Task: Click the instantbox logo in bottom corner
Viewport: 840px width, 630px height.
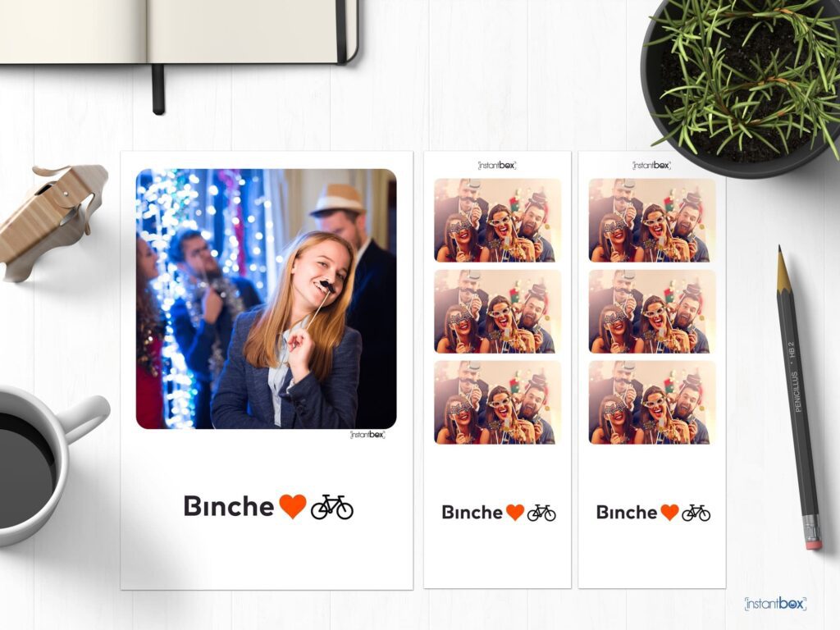Action: tap(775, 604)
